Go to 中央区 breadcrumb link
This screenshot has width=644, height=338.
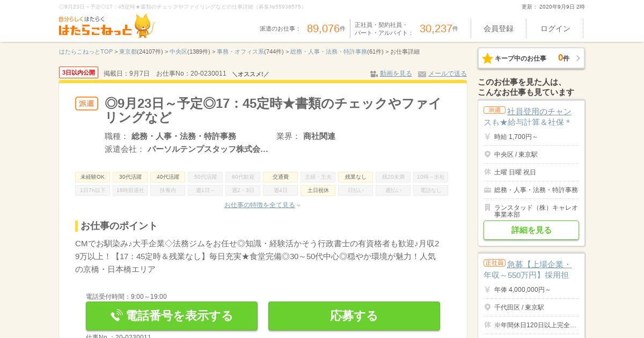pyautogui.click(x=178, y=52)
